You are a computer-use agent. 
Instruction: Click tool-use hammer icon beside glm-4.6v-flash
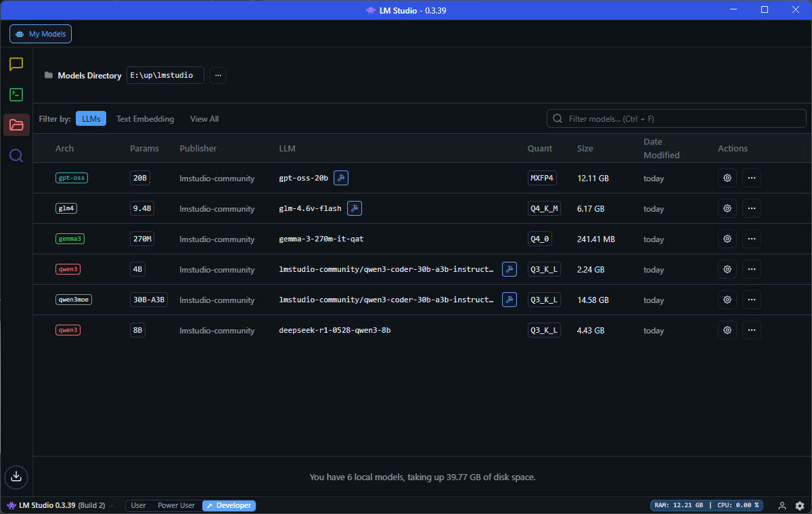(355, 208)
